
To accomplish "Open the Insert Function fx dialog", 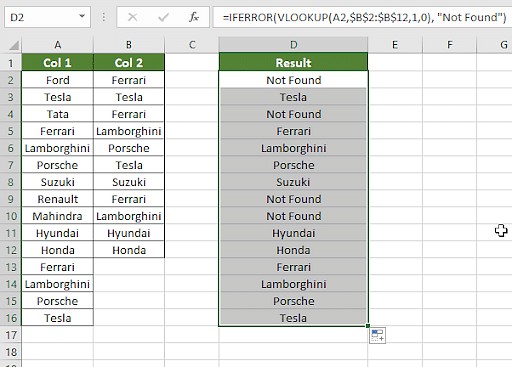I will [194, 17].
